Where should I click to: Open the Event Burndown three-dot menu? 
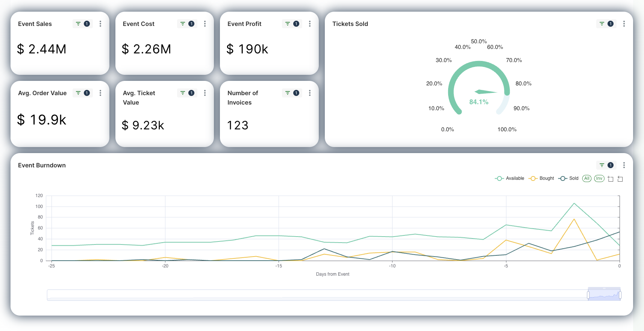pyautogui.click(x=624, y=165)
